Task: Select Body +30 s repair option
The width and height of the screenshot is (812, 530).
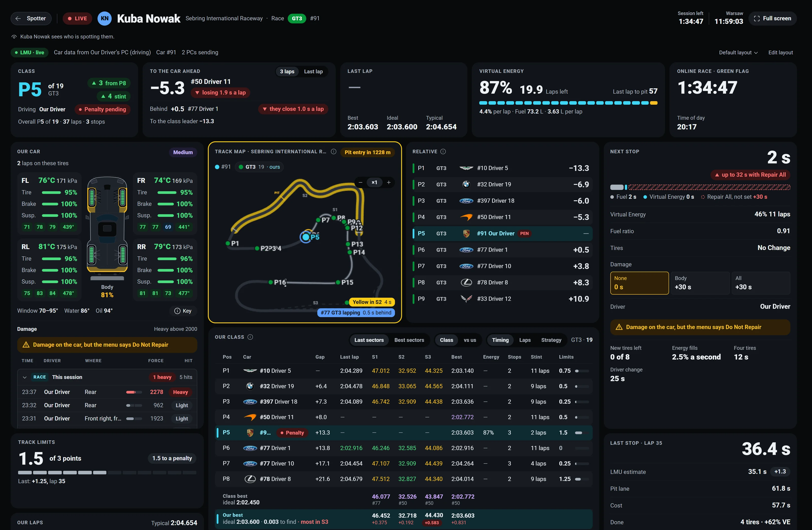Action: tap(700, 283)
